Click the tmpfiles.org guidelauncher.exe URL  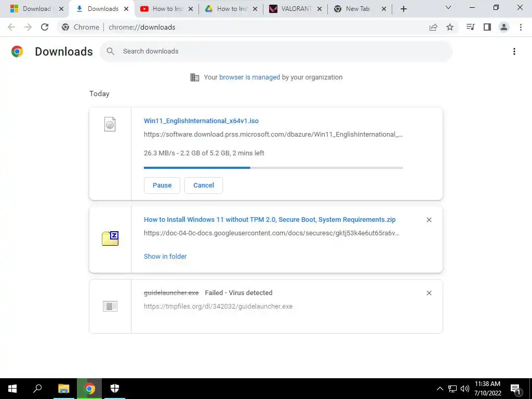[x=218, y=307]
